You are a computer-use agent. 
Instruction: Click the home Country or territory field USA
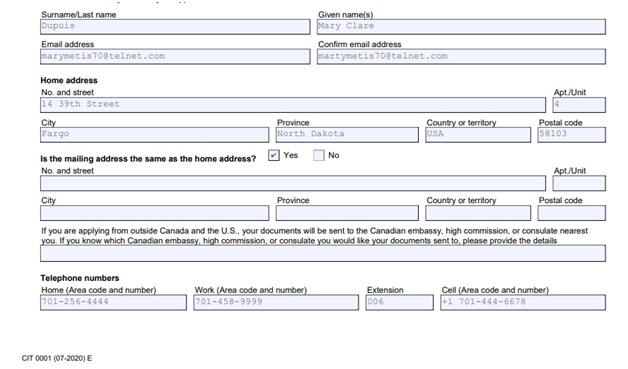(x=478, y=135)
